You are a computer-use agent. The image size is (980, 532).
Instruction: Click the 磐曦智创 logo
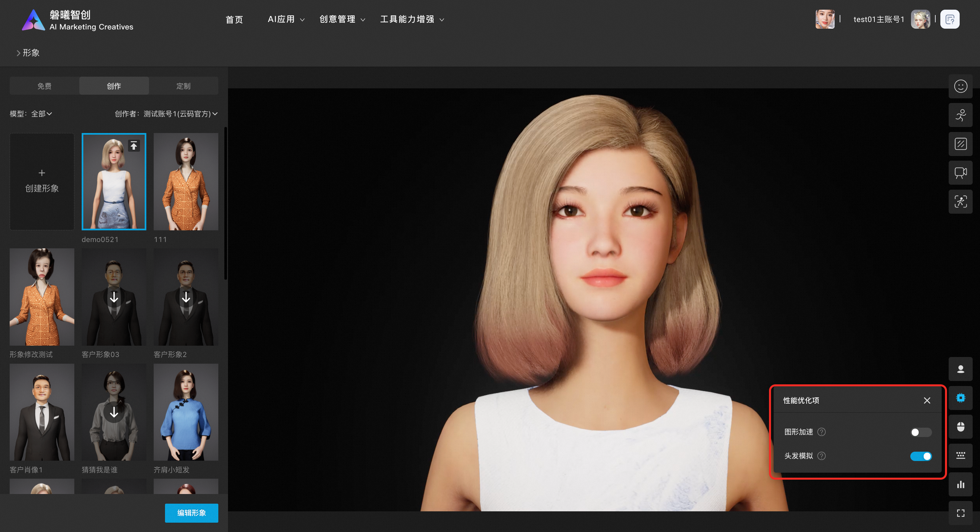click(x=78, y=20)
